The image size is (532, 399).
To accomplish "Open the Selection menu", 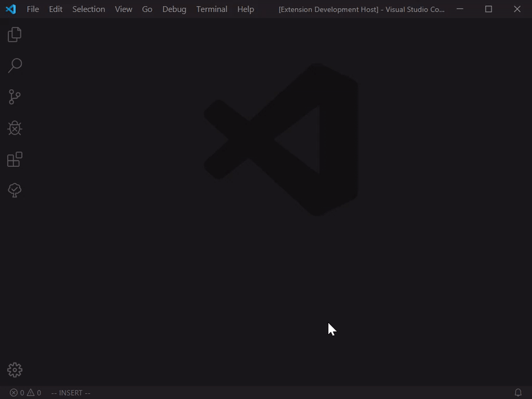I will [x=88, y=9].
